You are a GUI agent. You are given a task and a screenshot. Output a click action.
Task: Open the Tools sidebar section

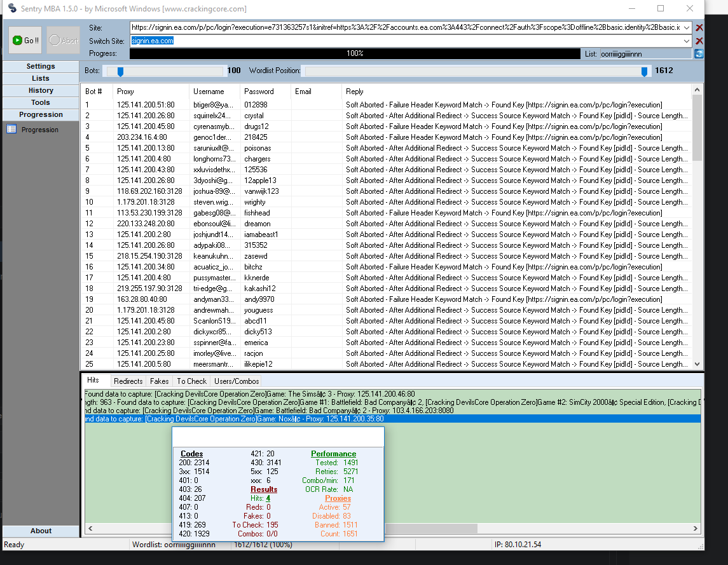[x=41, y=102]
